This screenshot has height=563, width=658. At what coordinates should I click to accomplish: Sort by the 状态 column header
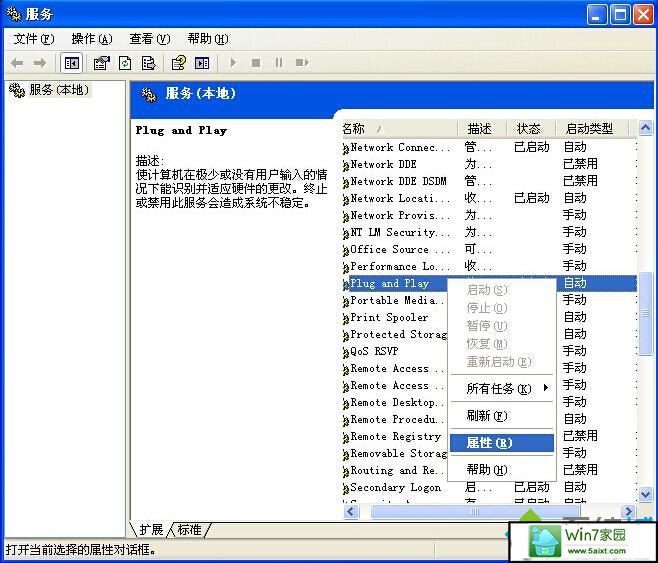(x=531, y=128)
